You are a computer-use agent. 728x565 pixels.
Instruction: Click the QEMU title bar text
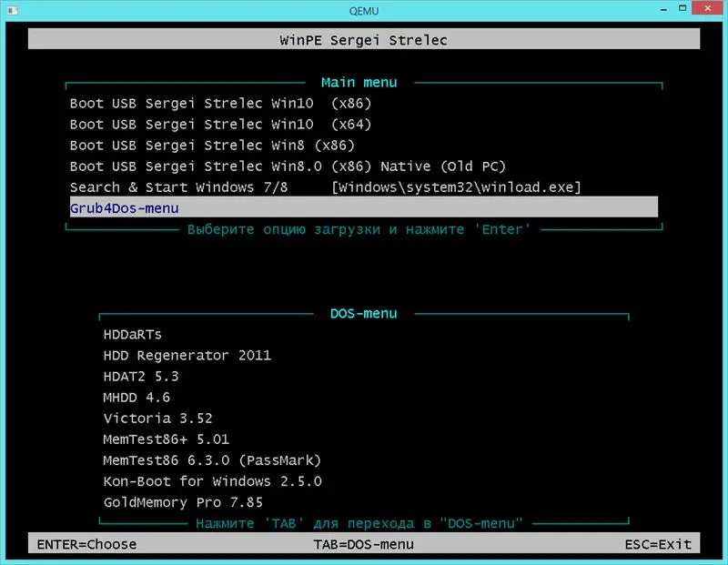point(363,11)
